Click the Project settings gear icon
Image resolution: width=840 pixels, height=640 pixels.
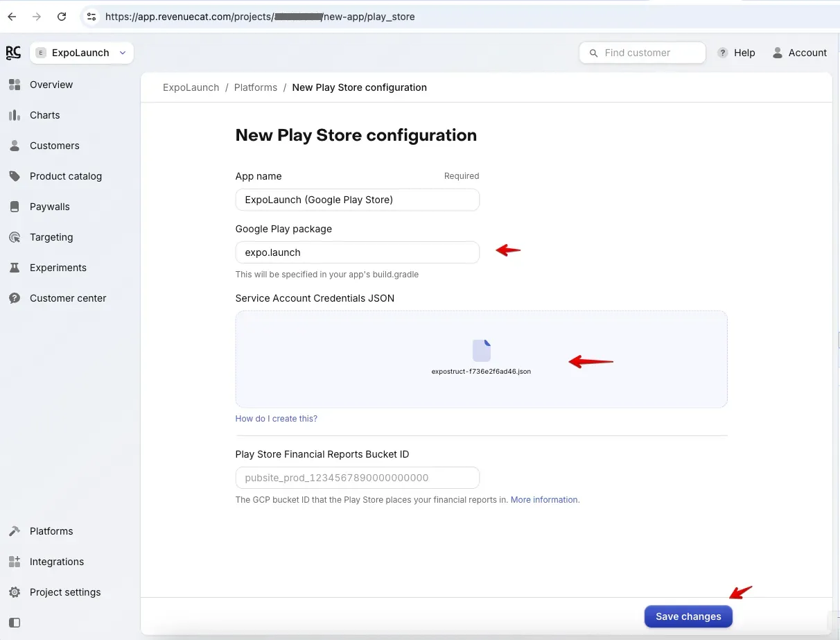(15, 592)
